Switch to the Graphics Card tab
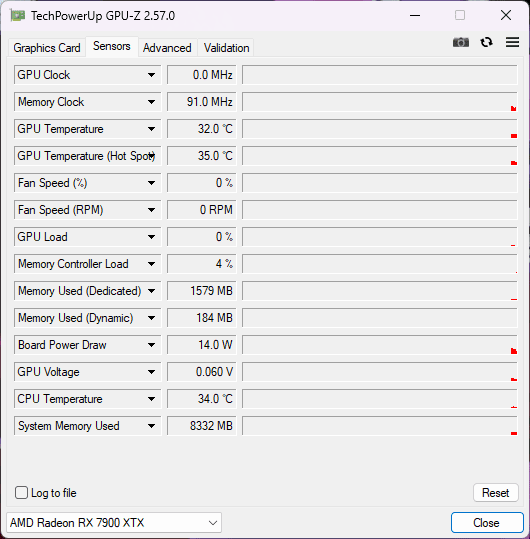530x539 pixels. tap(47, 48)
